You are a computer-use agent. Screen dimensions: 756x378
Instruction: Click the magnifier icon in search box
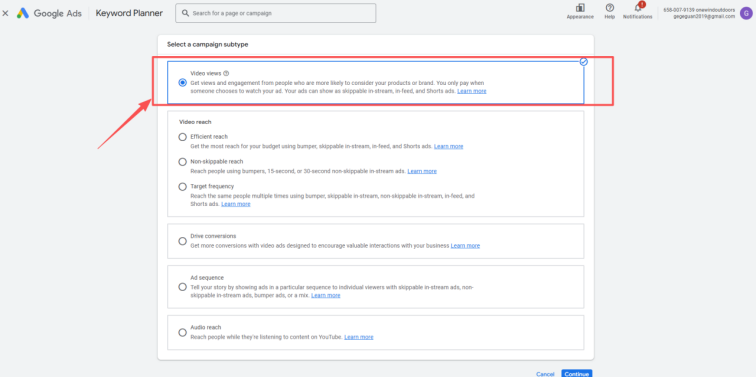point(185,14)
